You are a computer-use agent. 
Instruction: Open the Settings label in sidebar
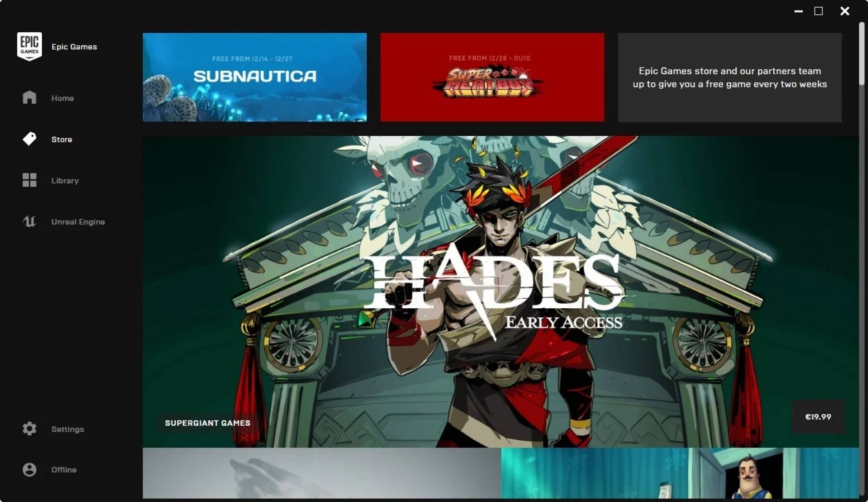67,429
